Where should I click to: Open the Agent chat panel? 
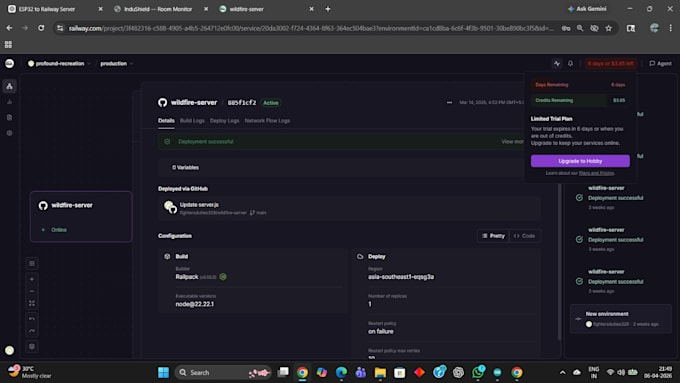660,63
